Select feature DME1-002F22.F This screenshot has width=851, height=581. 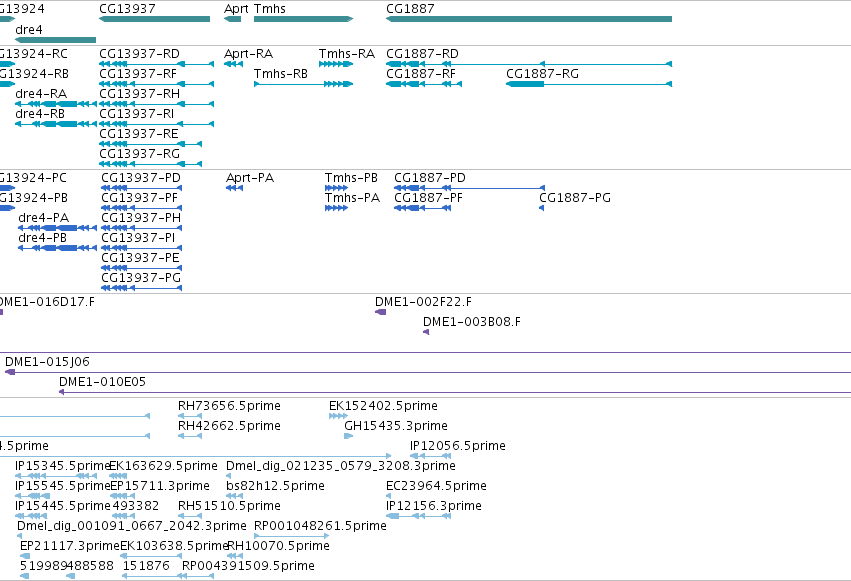pyautogui.click(x=380, y=312)
